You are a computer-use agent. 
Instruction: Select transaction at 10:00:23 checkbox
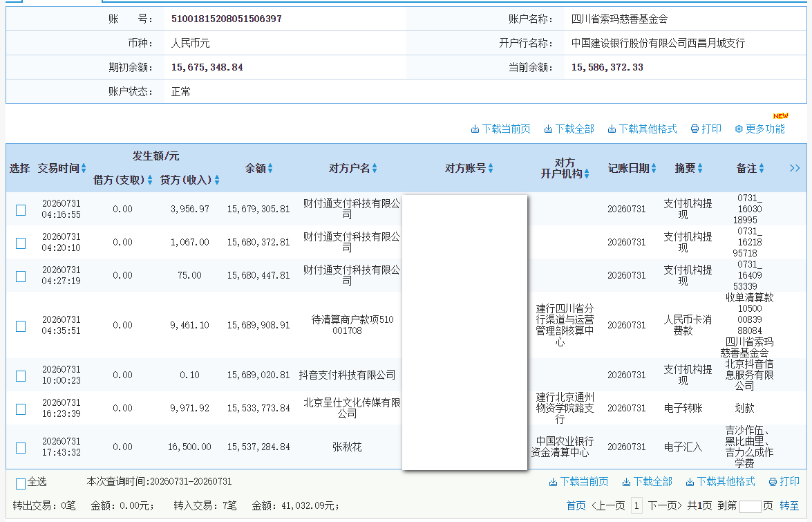tap(21, 375)
